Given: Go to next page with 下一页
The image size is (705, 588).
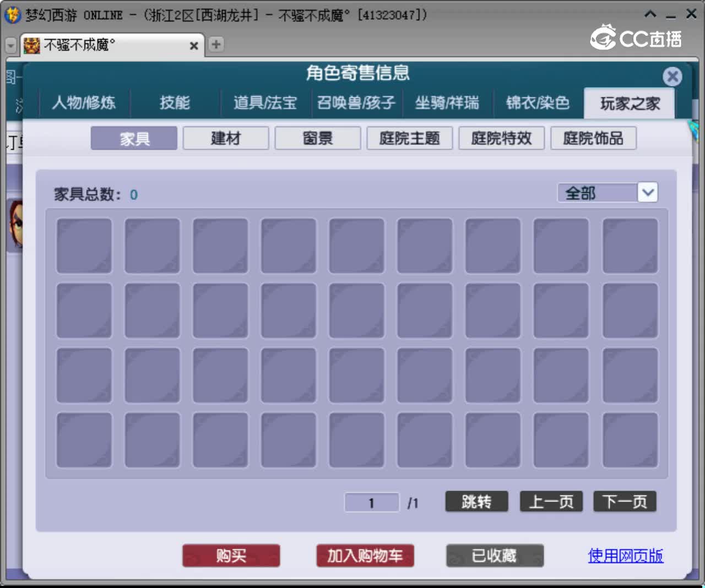Looking at the screenshot, I should (x=625, y=502).
